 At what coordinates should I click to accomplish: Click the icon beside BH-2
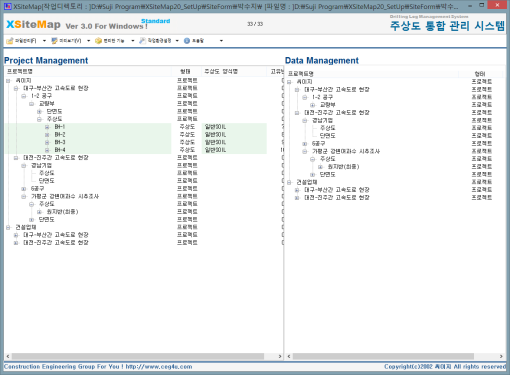coord(47,135)
